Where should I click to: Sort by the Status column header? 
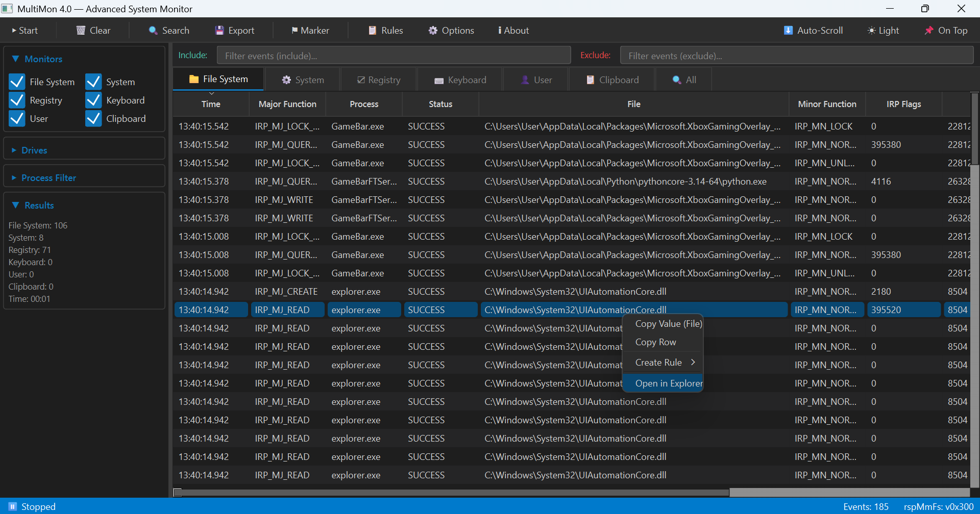click(x=440, y=104)
